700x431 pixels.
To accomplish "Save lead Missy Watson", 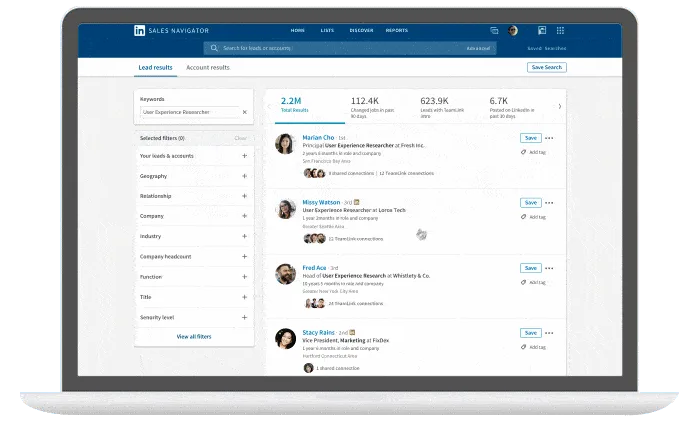I will point(531,203).
